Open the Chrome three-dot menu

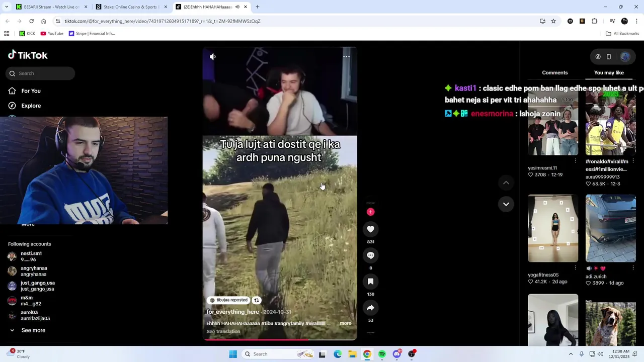636,21
